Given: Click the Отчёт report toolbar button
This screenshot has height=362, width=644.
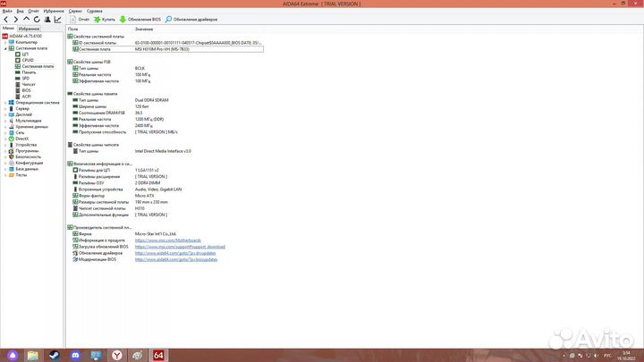Looking at the screenshot, I should tap(80, 18).
